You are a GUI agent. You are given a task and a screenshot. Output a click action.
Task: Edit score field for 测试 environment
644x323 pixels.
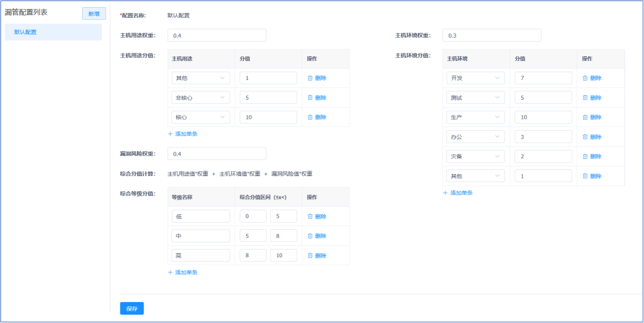543,97
